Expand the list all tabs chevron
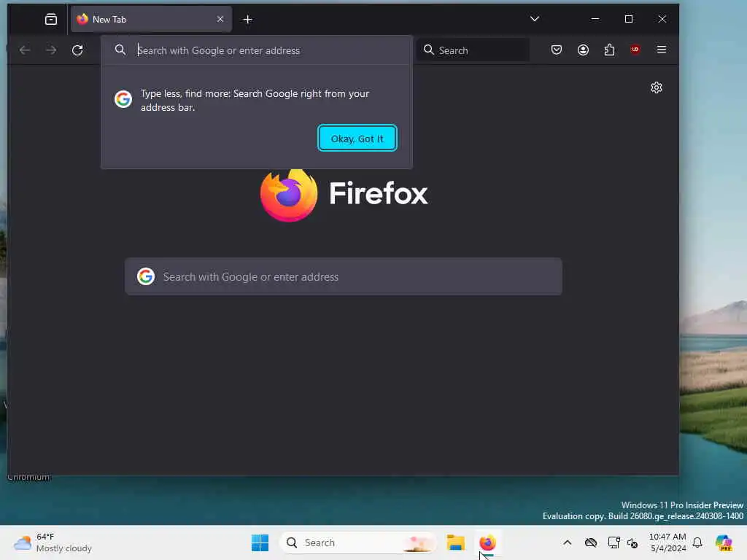 pos(535,19)
